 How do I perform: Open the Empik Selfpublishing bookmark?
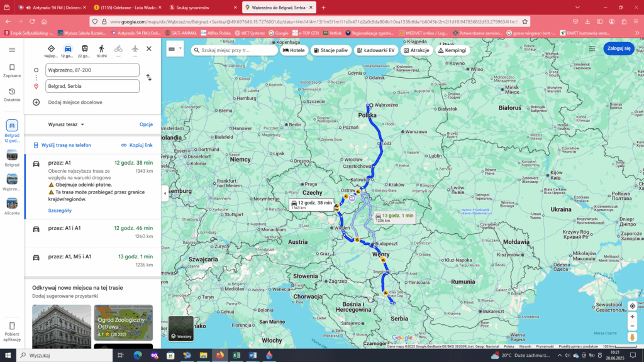coord(29,33)
